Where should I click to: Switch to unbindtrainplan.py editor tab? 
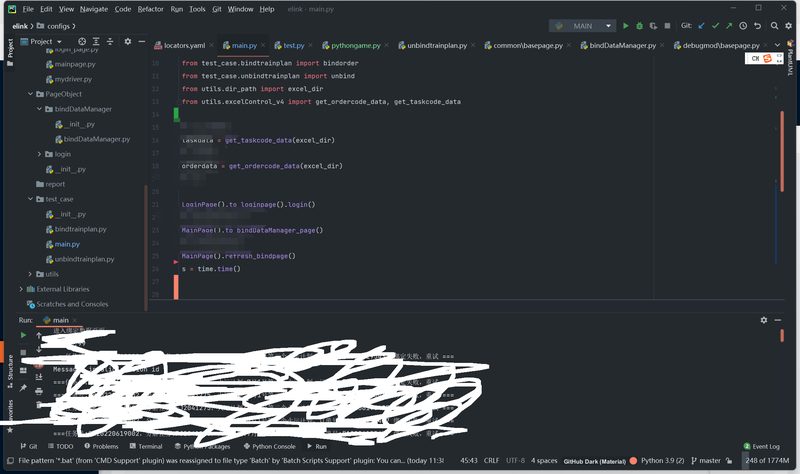436,45
